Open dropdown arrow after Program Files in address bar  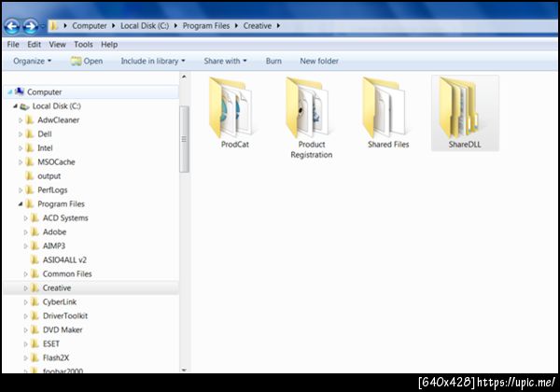point(236,26)
